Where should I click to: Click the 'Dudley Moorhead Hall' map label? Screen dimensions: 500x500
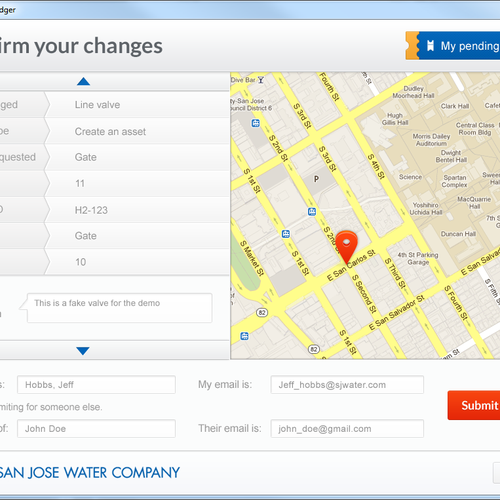[x=413, y=92]
